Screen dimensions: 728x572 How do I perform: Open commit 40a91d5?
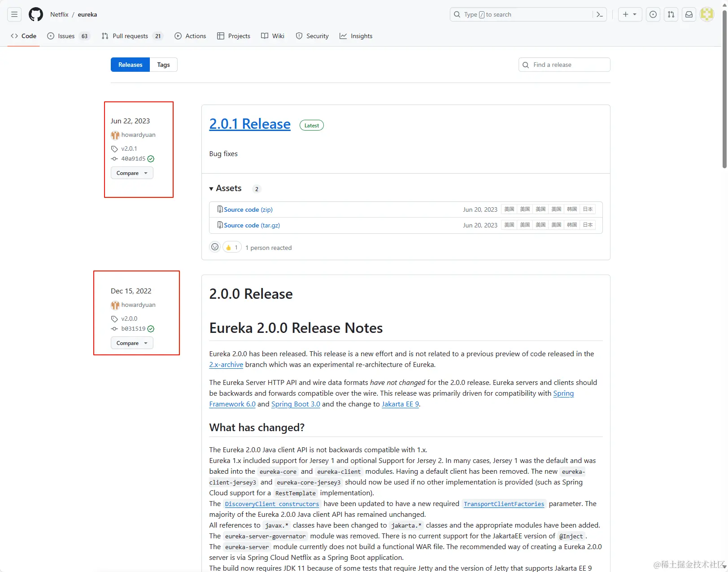tap(133, 158)
